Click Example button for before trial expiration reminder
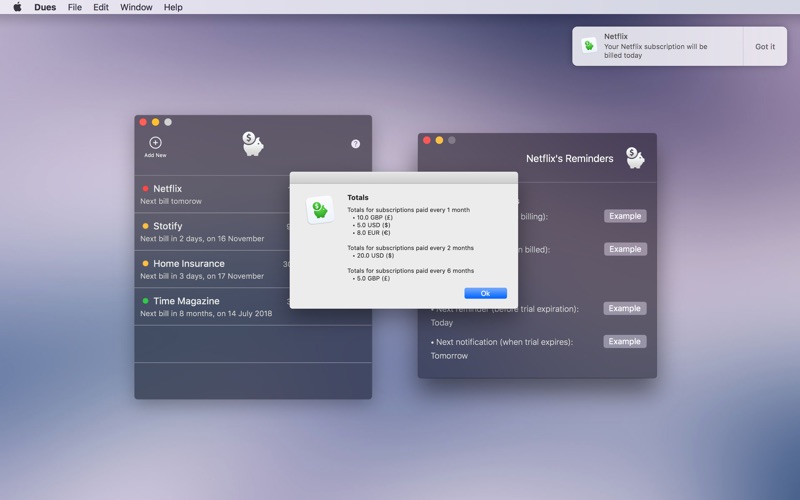The image size is (800, 500). (x=624, y=308)
